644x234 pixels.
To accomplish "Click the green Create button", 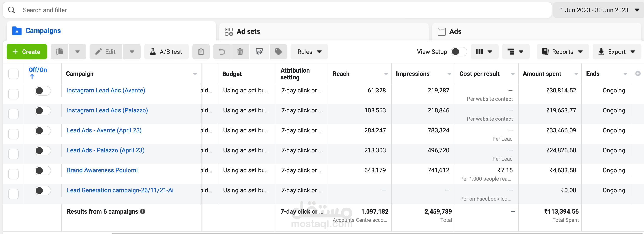I will coord(27,52).
